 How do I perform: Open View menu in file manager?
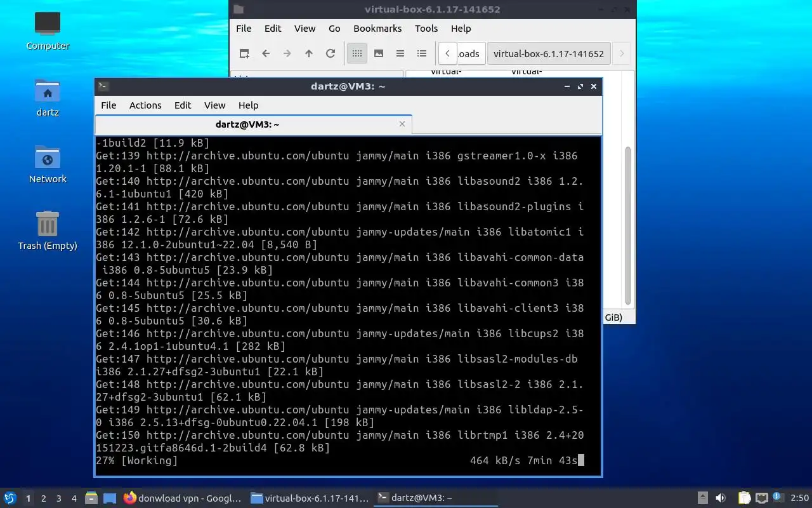(x=304, y=28)
